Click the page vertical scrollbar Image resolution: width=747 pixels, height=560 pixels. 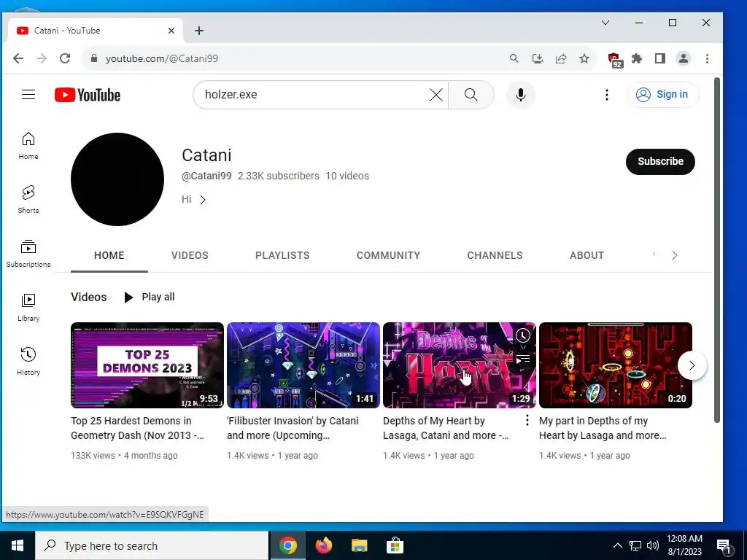[x=717, y=250]
